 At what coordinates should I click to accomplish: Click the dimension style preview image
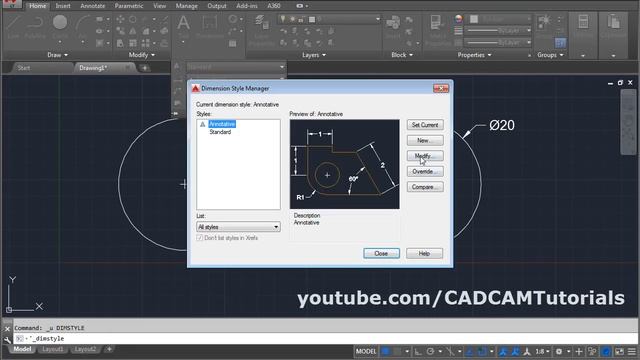point(344,164)
